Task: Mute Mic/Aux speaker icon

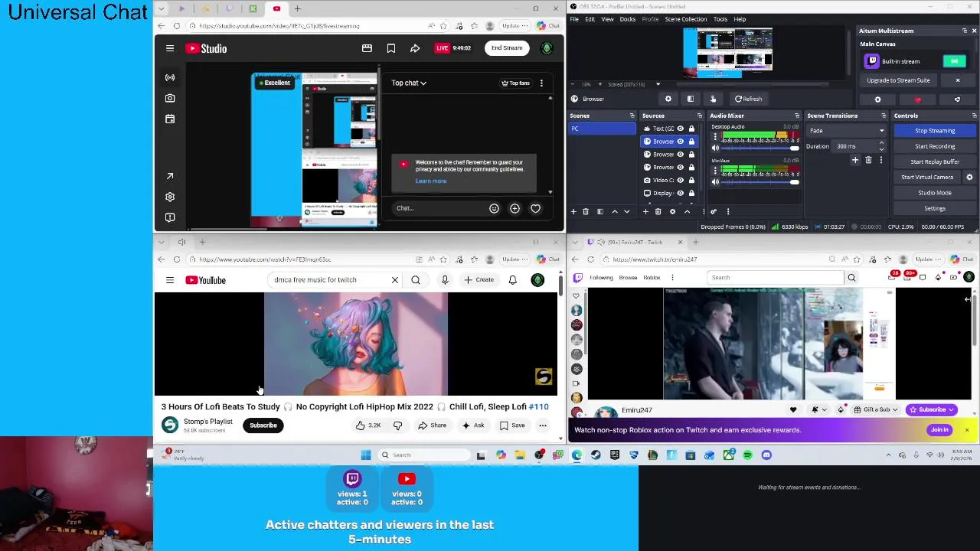Action: click(715, 182)
